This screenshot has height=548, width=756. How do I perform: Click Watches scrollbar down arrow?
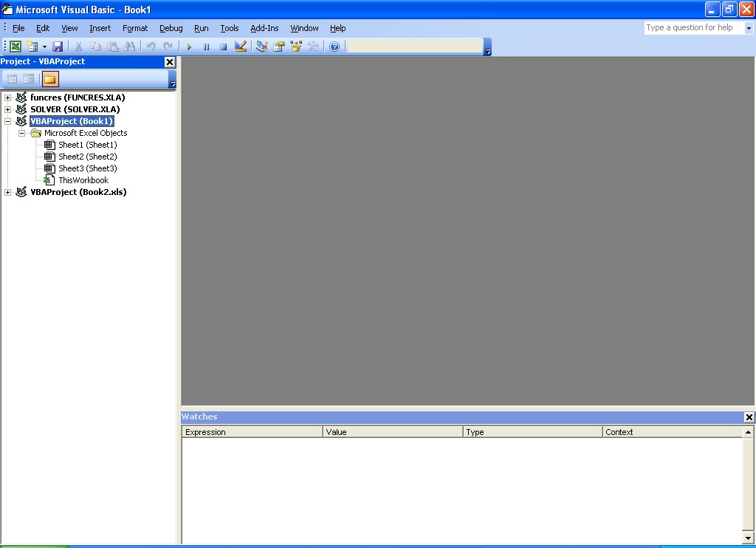pos(748,538)
